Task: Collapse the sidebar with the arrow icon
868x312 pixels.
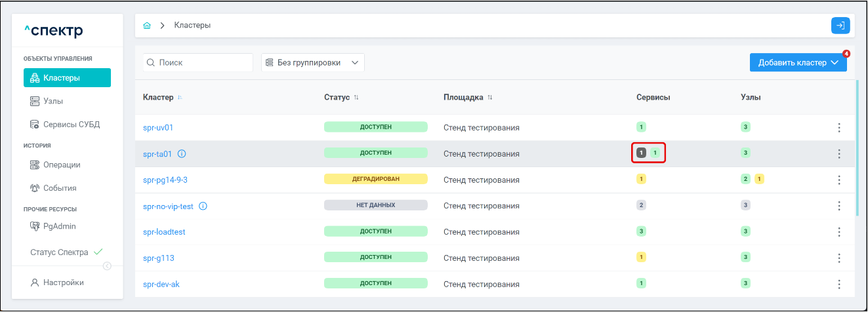Action: click(107, 266)
